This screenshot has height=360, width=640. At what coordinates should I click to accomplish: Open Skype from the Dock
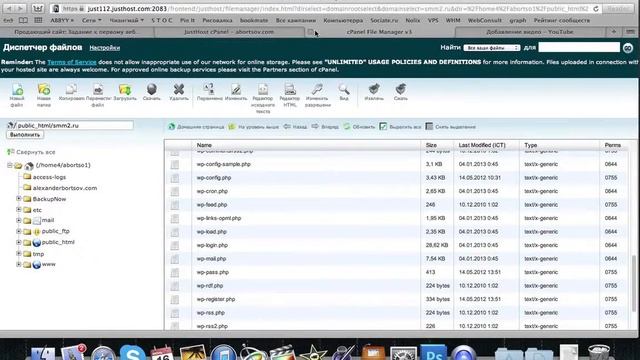[x=132, y=353]
